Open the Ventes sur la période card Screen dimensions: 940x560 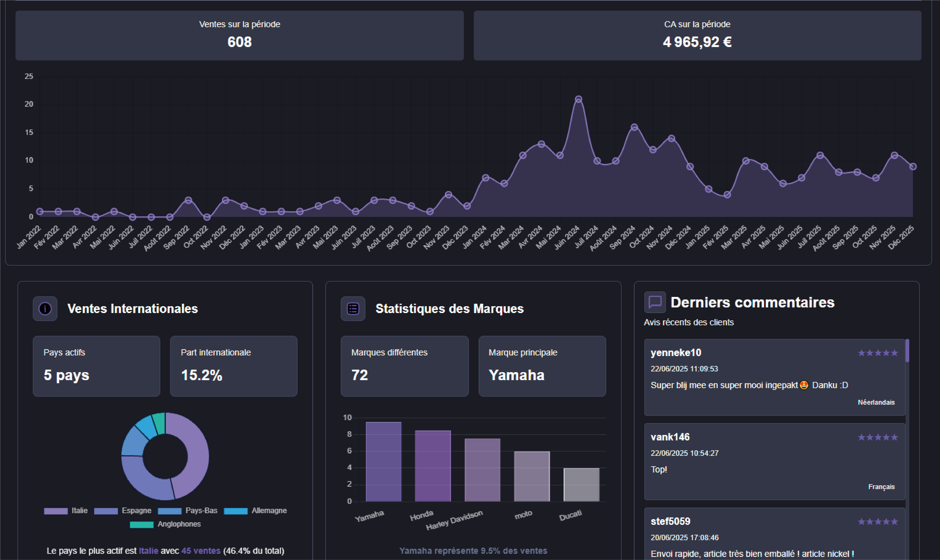pos(240,35)
